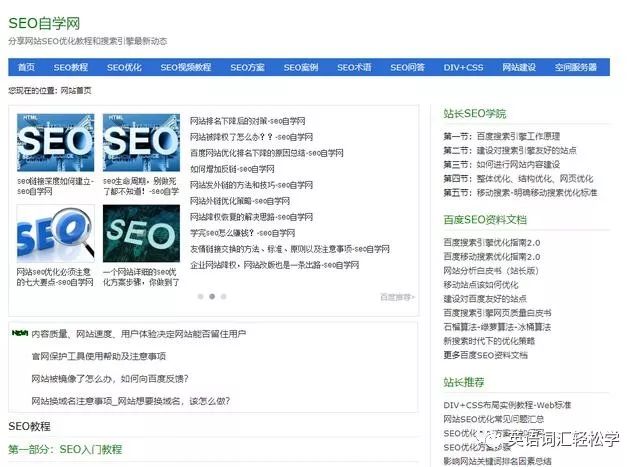This screenshot has height=467, width=640.
Task: Click the 百度推荐 link under carousel
Action: coord(397,297)
